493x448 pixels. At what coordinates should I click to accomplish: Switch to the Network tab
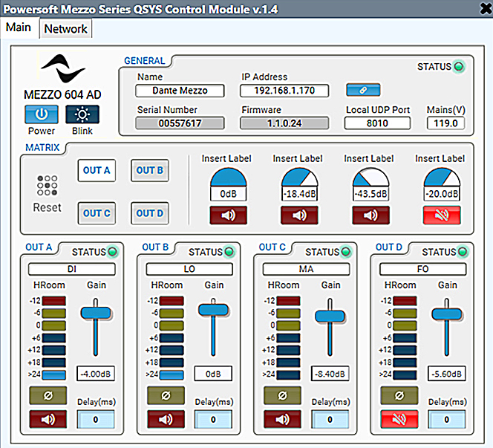click(x=66, y=29)
